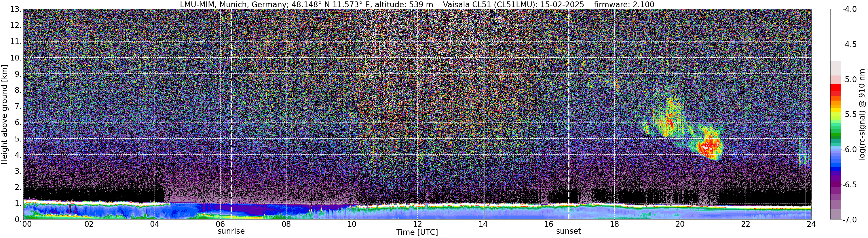Click the y-axis tick label 3.

tap(18, 171)
